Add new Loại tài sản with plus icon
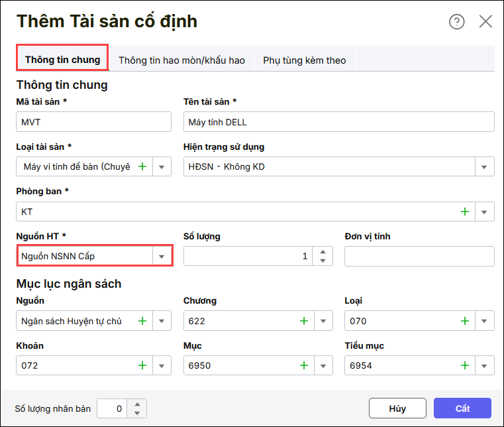Viewport: 504px width, 427px height. pyautogui.click(x=142, y=166)
